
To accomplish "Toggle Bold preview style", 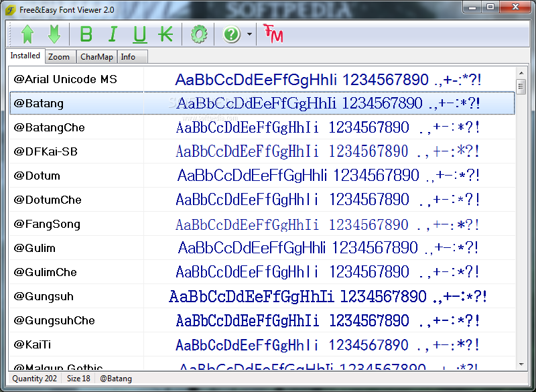I will point(86,34).
